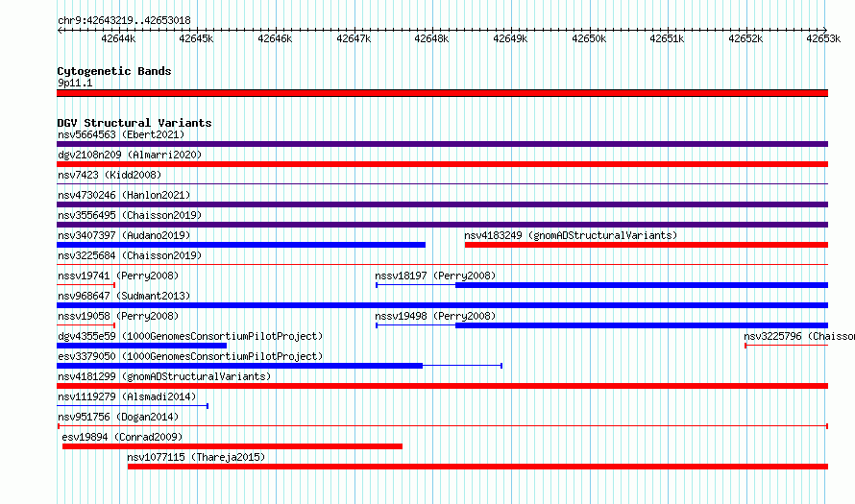Open the dgv2108n209 (Almarri2020) variant label
Viewport: 855px width, 504px height.
click(130, 155)
